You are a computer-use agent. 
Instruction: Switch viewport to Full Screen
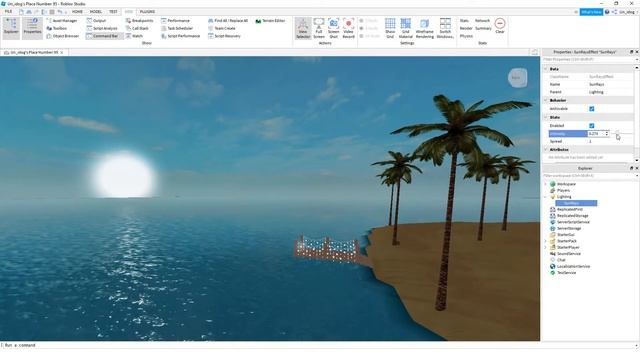click(x=319, y=28)
